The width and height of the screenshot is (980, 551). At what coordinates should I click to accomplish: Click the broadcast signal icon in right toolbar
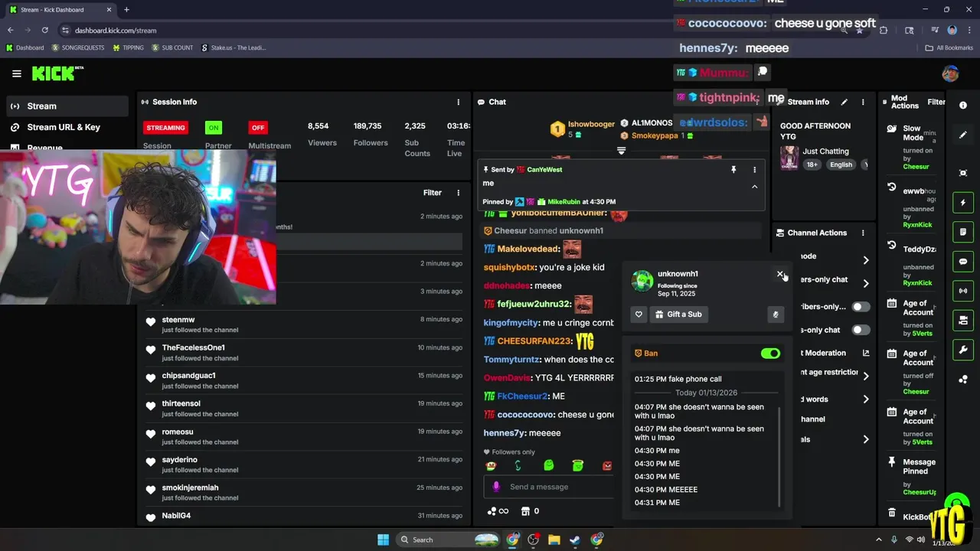963,291
